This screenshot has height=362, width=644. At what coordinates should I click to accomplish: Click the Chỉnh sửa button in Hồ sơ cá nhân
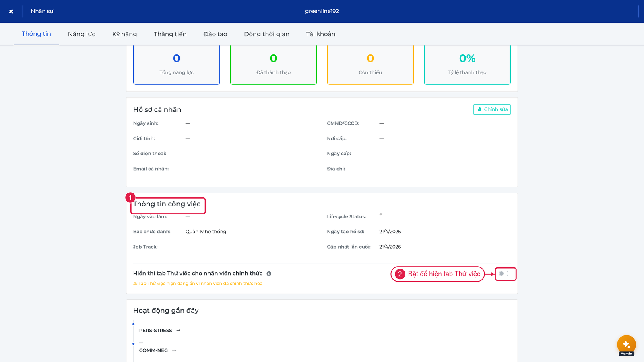[x=492, y=109]
